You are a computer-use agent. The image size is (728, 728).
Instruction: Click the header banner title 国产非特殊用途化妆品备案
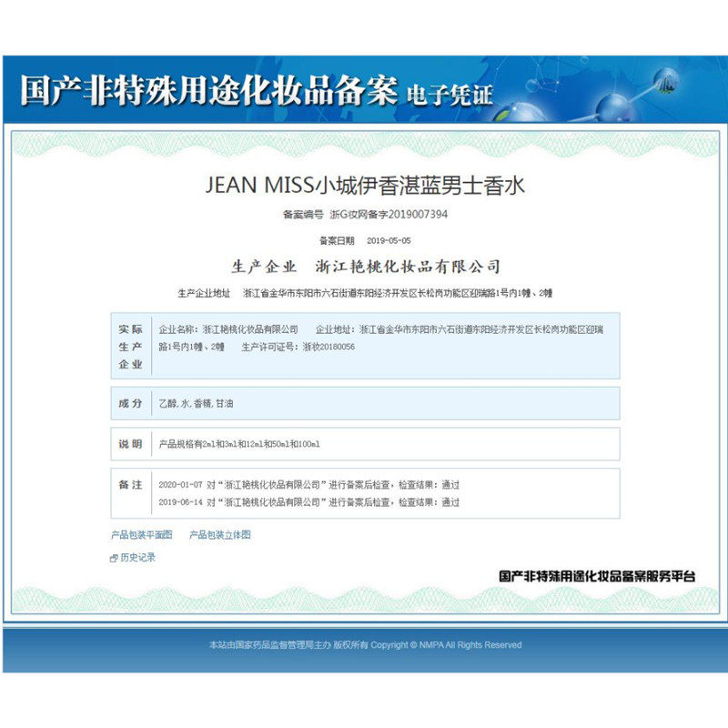pos(208,89)
